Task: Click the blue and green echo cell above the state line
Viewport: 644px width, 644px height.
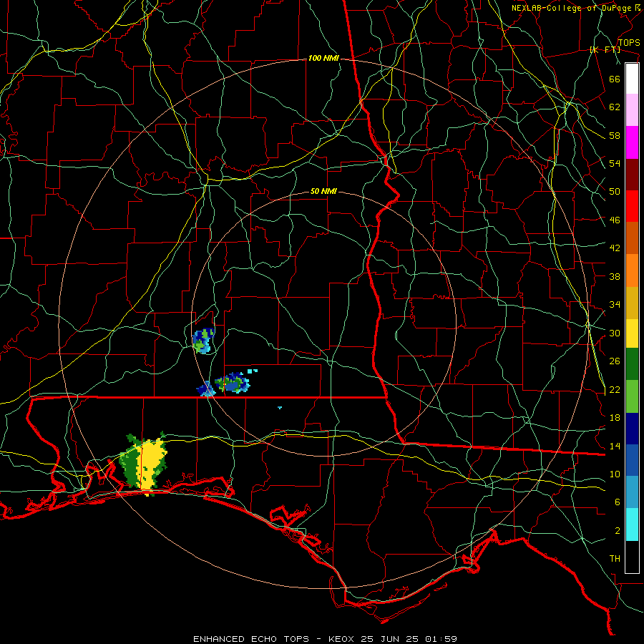Action: (x=233, y=384)
